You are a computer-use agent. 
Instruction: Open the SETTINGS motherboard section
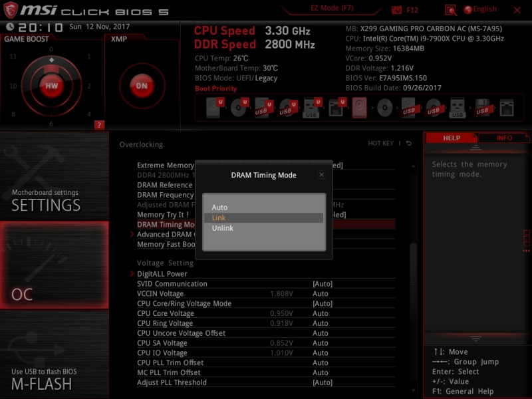[x=55, y=176]
